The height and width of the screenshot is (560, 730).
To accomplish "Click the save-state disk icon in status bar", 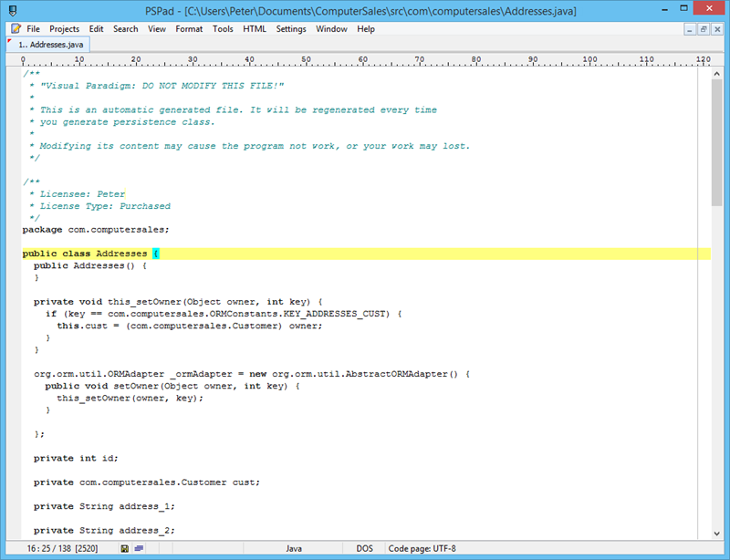I will point(124,548).
